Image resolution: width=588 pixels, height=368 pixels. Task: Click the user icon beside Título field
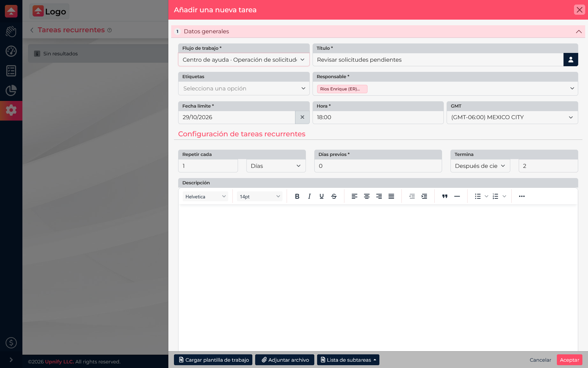click(x=571, y=60)
